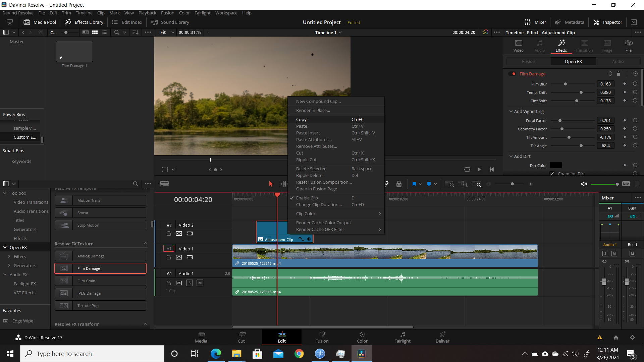This screenshot has height=362, width=644.
Task: Open the Playback menu
Action: tap(147, 13)
